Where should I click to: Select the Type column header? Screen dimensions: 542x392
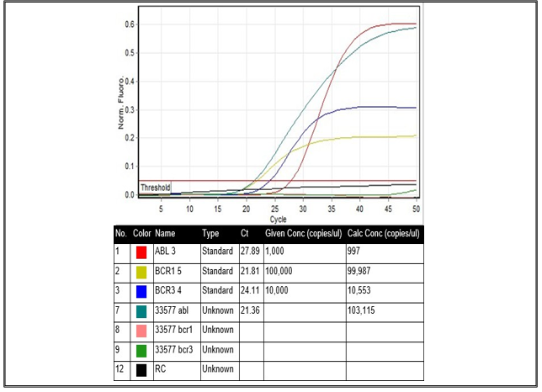pyautogui.click(x=210, y=233)
